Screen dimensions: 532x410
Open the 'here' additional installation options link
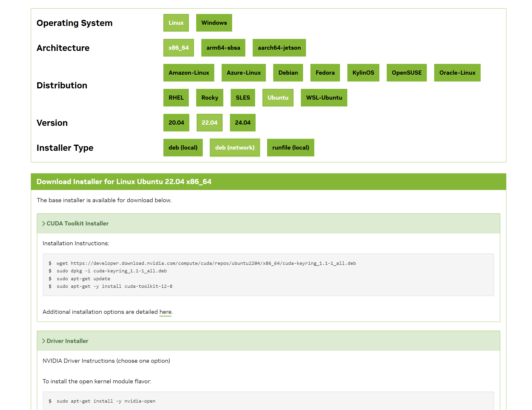click(165, 312)
